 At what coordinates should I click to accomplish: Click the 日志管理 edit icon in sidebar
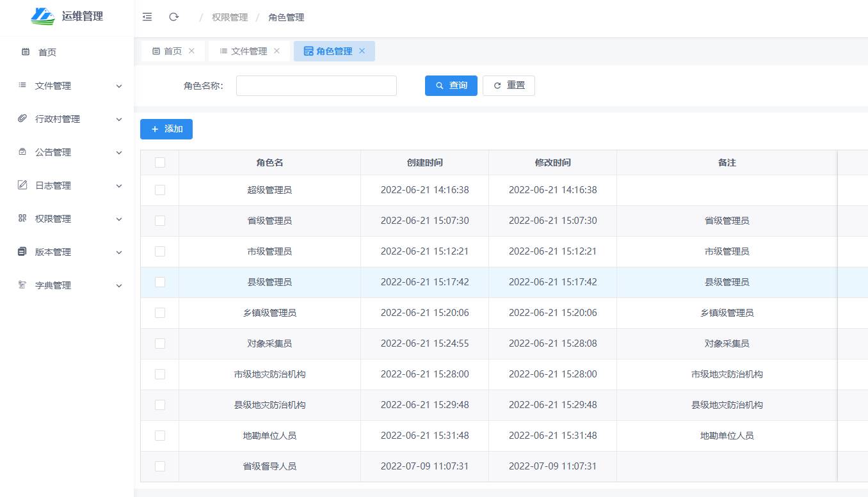point(22,185)
